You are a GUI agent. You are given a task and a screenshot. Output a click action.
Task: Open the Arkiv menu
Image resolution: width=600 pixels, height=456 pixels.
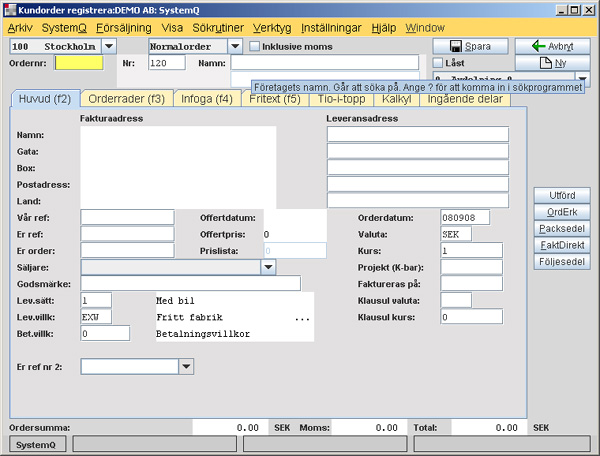click(x=20, y=28)
